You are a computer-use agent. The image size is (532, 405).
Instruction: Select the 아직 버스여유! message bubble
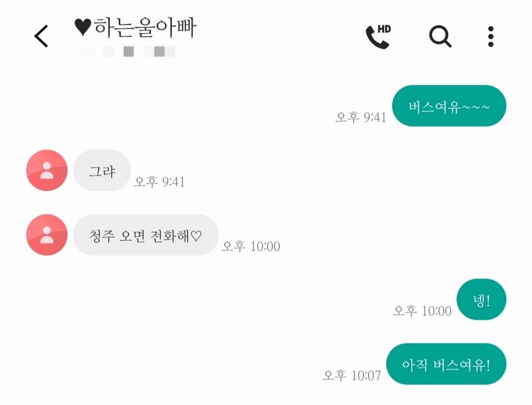446,364
